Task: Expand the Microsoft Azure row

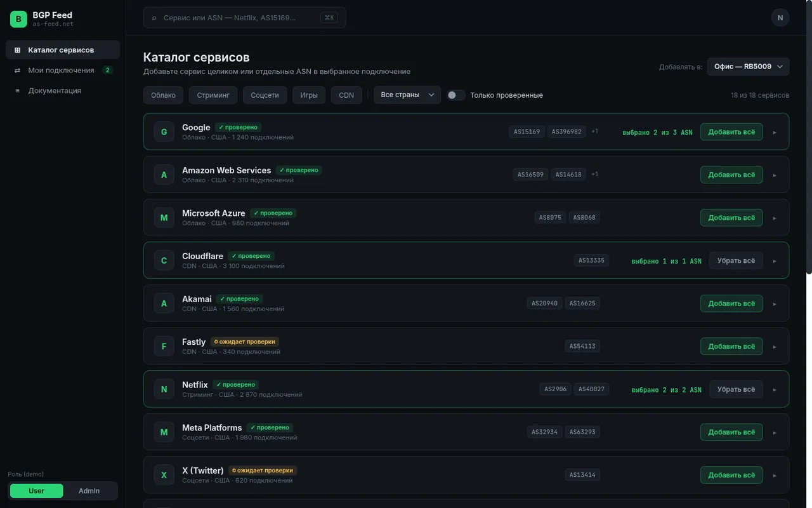Action: point(775,218)
